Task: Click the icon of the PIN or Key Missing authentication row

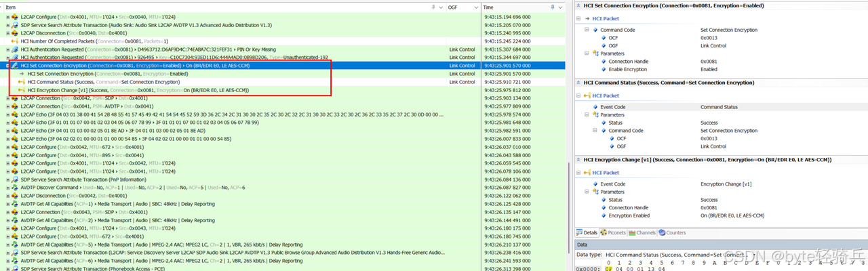Action: tap(16, 49)
